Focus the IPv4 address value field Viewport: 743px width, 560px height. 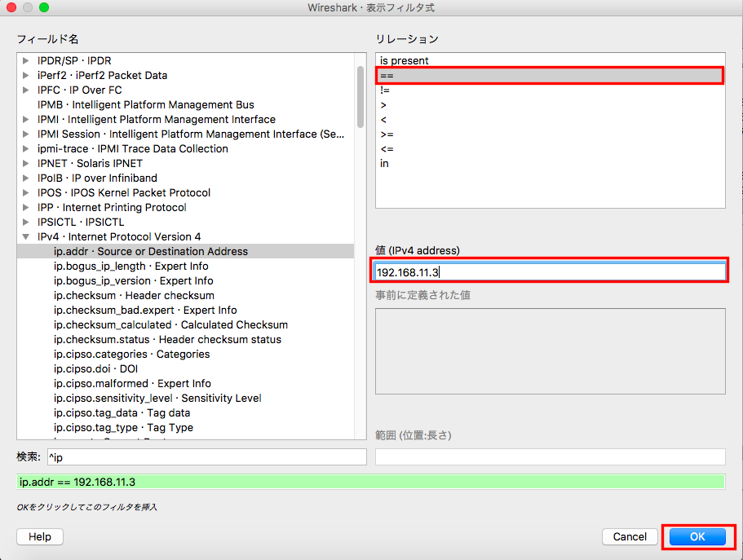click(x=550, y=272)
